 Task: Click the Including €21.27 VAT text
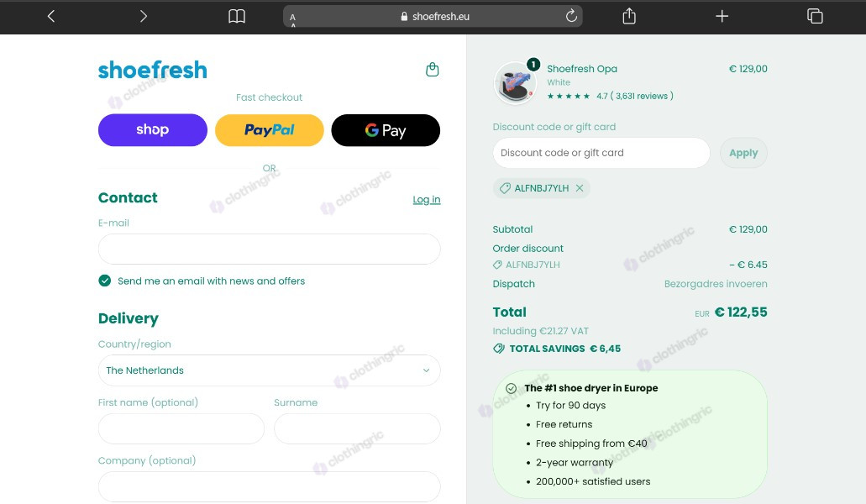[x=541, y=331]
